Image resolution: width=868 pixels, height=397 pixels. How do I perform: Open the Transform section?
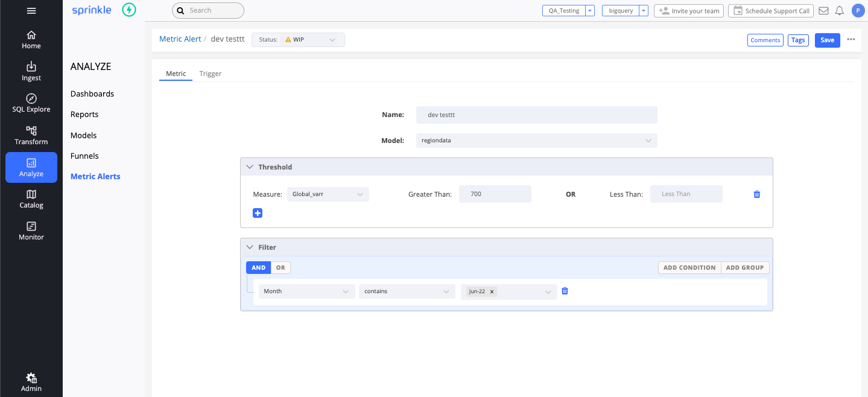(31, 136)
